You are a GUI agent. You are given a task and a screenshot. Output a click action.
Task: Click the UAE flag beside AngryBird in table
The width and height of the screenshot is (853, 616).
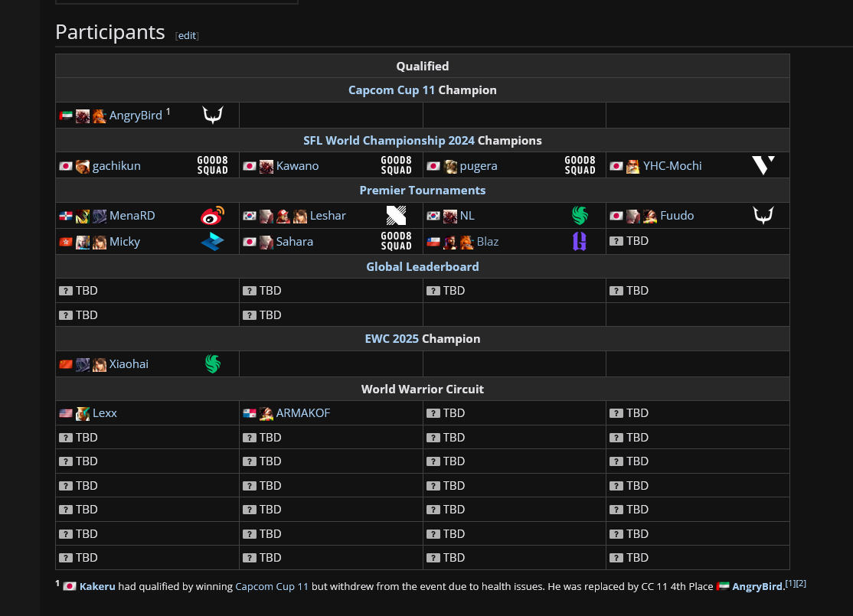(x=66, y=116)
